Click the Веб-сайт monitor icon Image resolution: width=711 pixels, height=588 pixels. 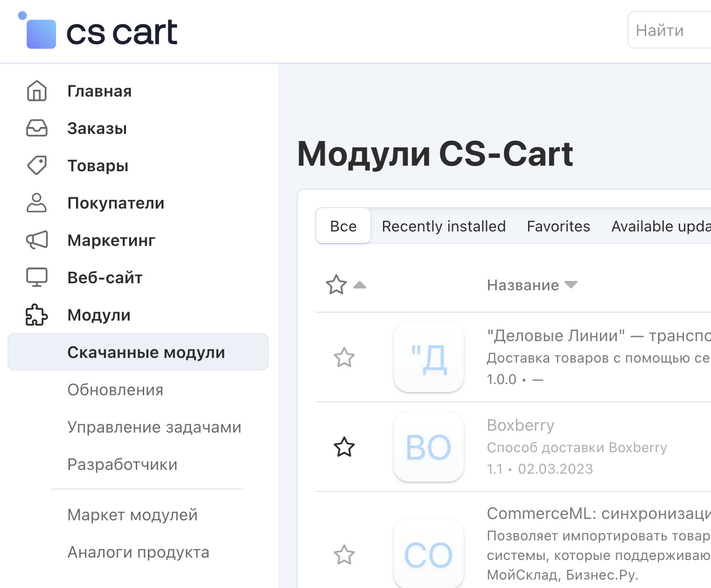[37, 278]
